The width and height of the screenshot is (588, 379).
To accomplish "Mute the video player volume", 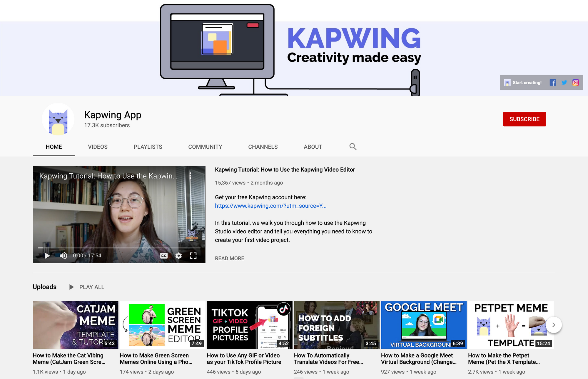I will click(x=63, y=256).
